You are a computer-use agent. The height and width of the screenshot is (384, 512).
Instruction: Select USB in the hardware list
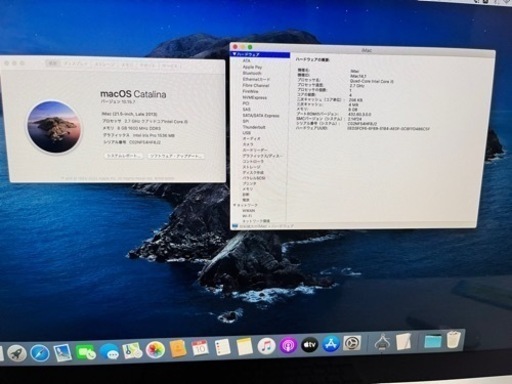click(247, 133)
